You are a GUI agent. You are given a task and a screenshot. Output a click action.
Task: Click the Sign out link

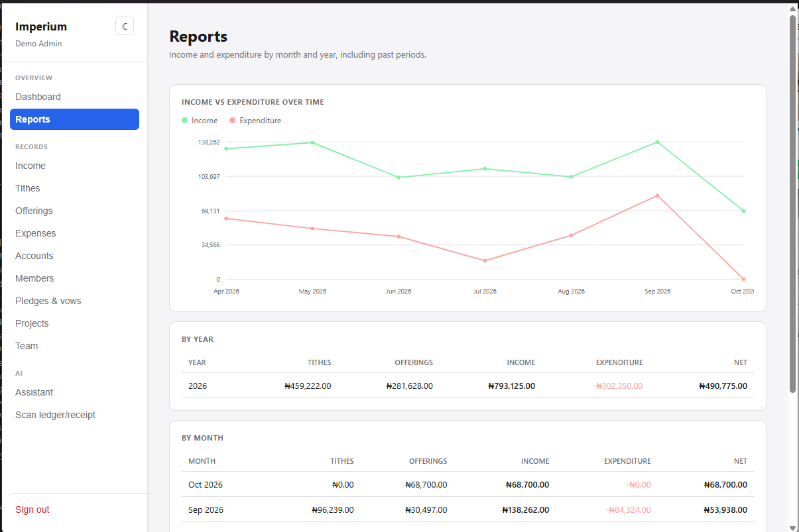pyautogui.click(x=32, y=509)
